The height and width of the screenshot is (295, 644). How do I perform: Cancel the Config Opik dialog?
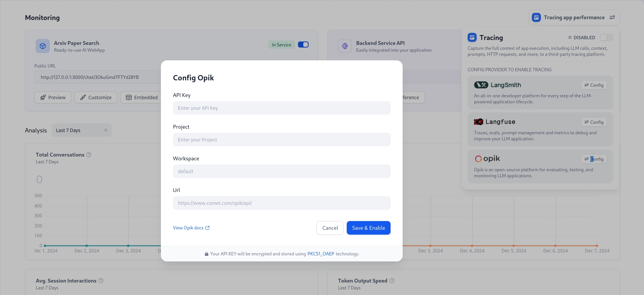pyautogui.click(x=330, y=228)
